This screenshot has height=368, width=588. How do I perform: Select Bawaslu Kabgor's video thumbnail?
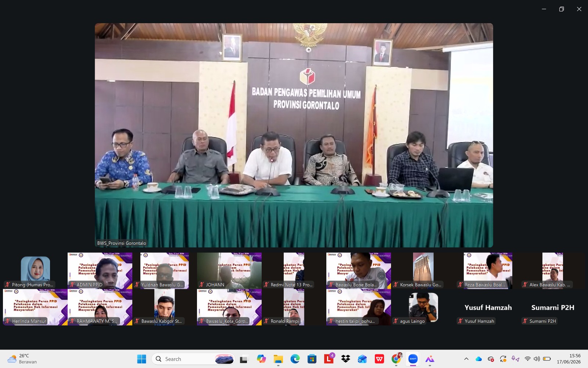165,307
